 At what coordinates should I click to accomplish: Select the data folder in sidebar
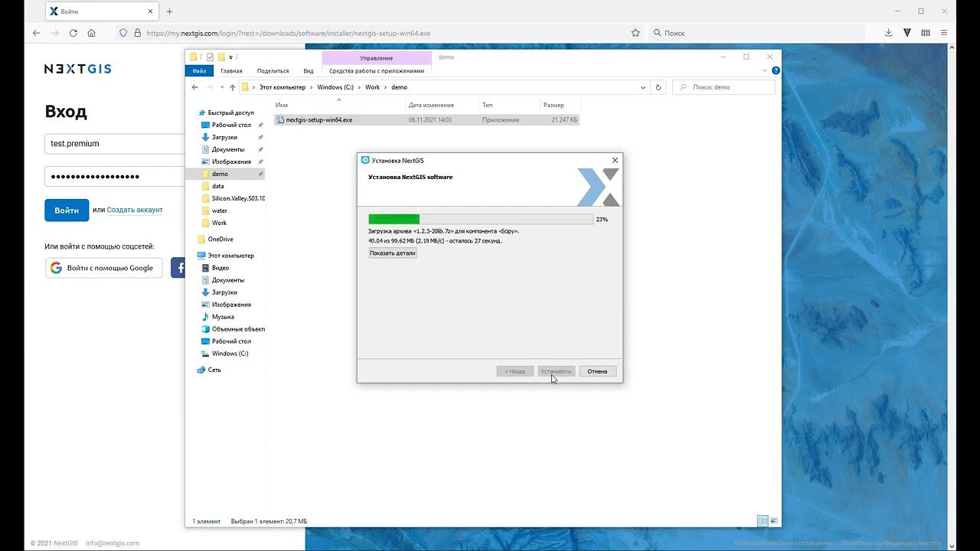218,186
